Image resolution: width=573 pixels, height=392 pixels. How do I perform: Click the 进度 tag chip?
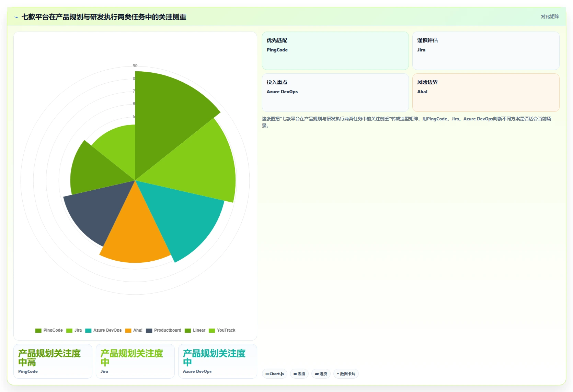(x=321, y=374)
